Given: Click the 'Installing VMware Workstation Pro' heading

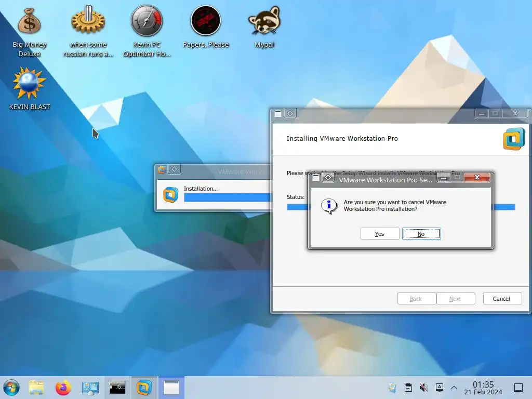Looking at the screenshot, I should coord(342,138).
